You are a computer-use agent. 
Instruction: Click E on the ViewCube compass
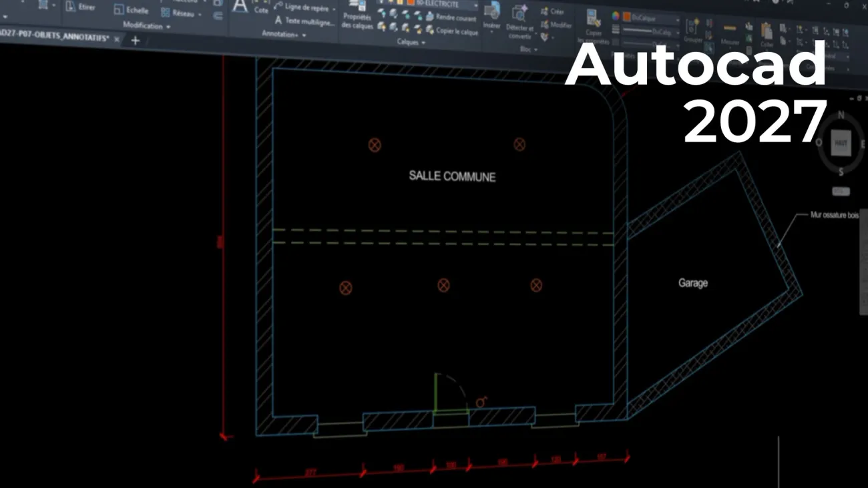863,143
